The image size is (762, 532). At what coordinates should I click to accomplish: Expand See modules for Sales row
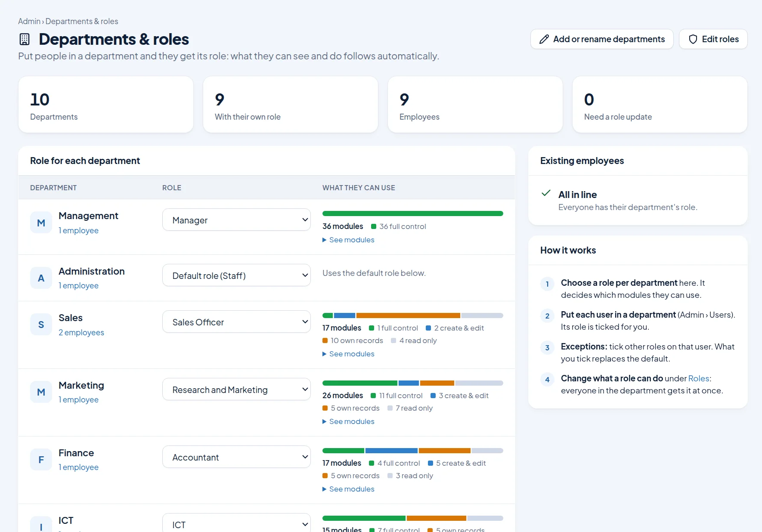coord(348,354)
